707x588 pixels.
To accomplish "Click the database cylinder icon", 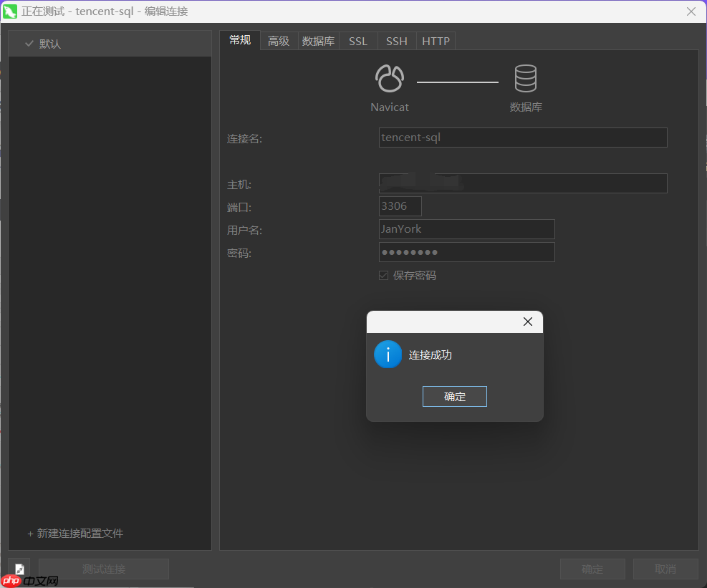I will coord(525,79).
